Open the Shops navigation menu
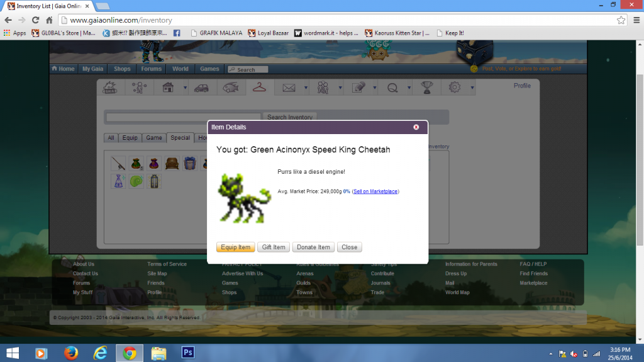Image resolution: width=644 pixels, height=362 pixels. (x=122, y=69)
